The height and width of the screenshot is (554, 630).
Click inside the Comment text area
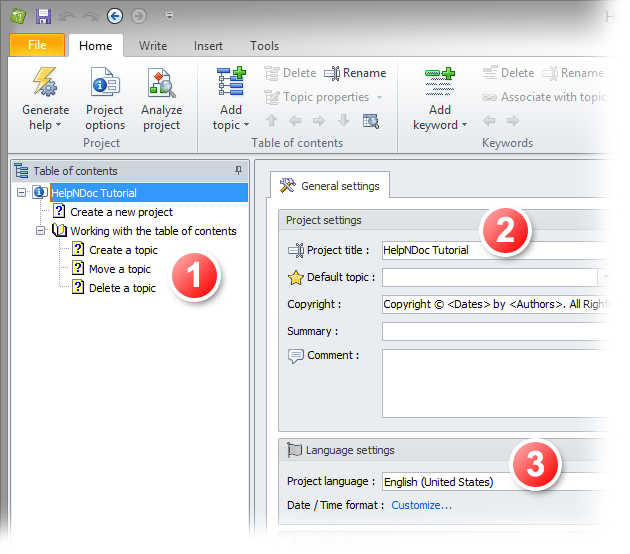pos(496,384)
